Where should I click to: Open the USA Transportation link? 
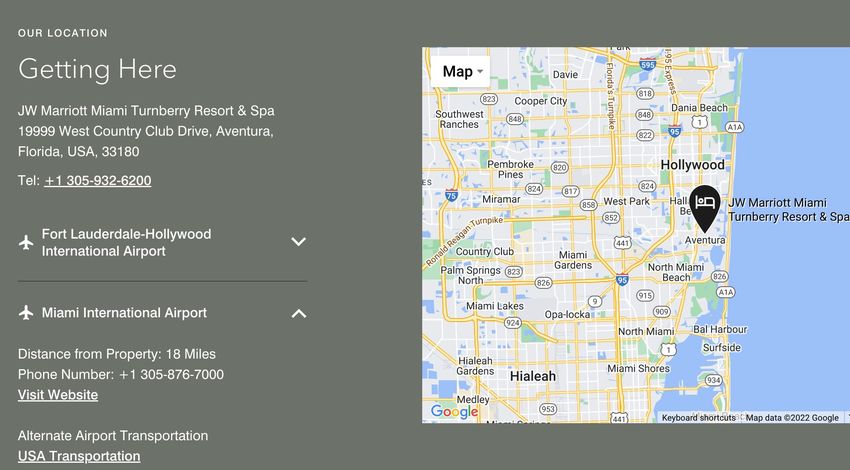coord(79,456)
